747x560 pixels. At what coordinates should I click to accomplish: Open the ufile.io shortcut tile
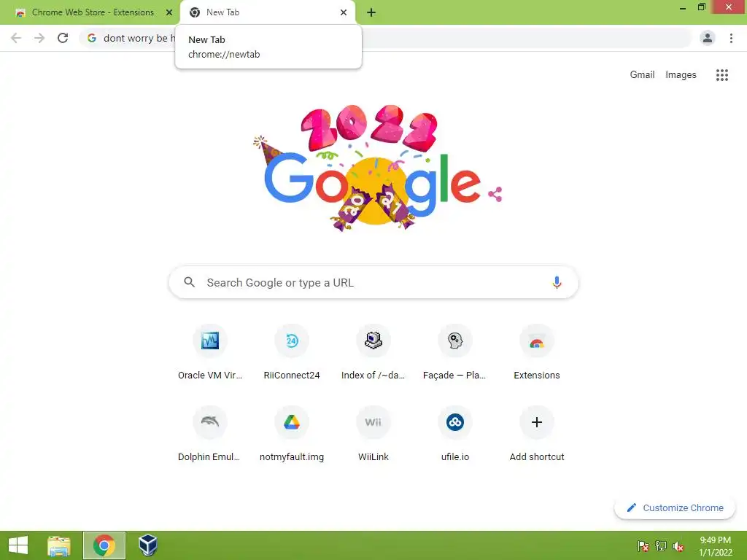click(x=455, y=435)
